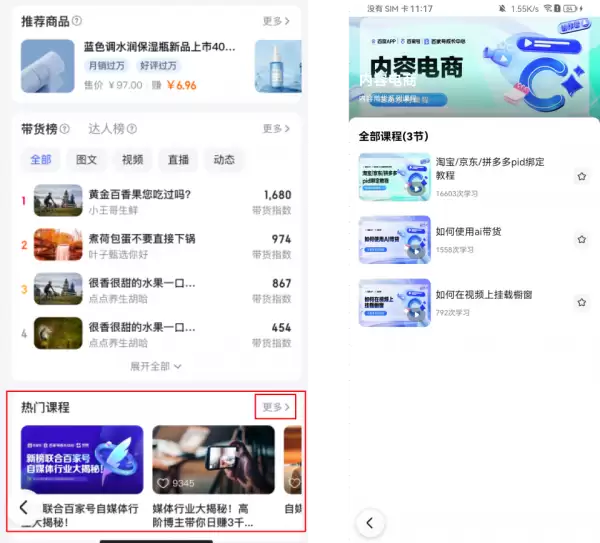
Task: Tap the back arrow on the course page
Action: [370, 523]
